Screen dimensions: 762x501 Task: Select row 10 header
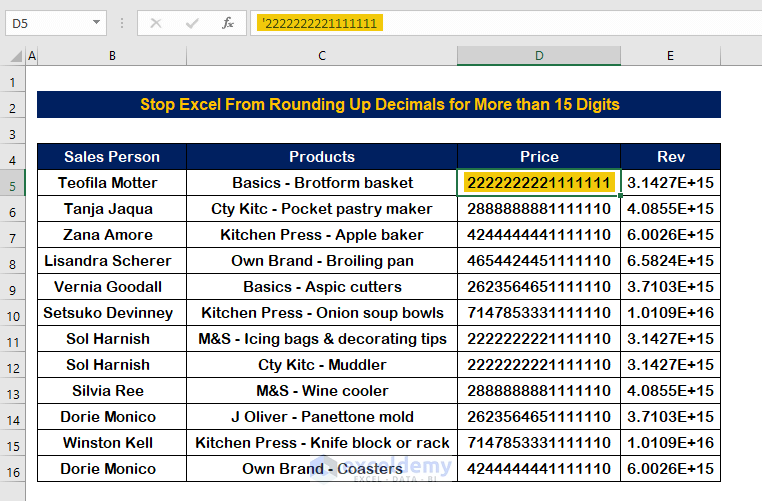13,316
